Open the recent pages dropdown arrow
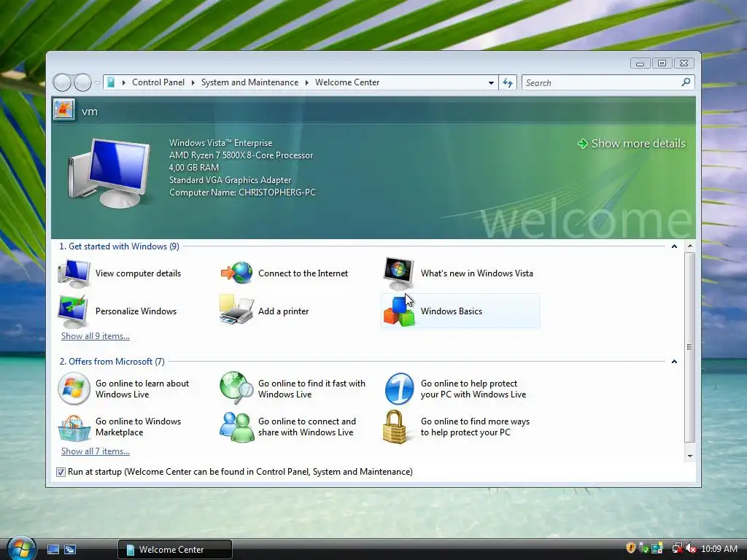This screenshot has height=560, width=747. [97, 83]
